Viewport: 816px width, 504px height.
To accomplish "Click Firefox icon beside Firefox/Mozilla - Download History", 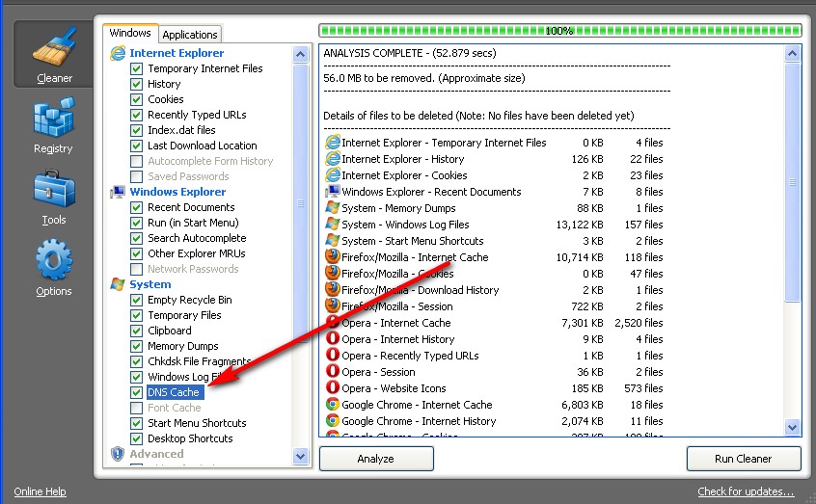I will pyautogui.click(x=333, y=289).
